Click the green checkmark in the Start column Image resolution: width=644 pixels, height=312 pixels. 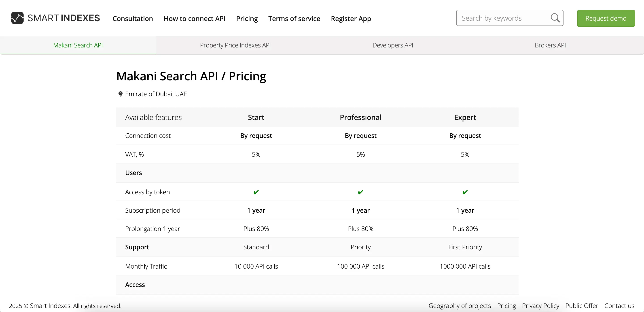256,192
